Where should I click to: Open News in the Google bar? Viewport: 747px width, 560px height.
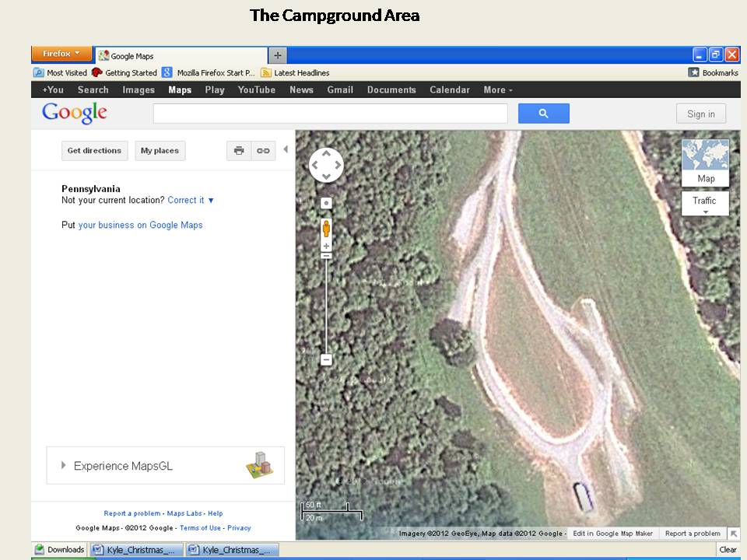(302, 90)
